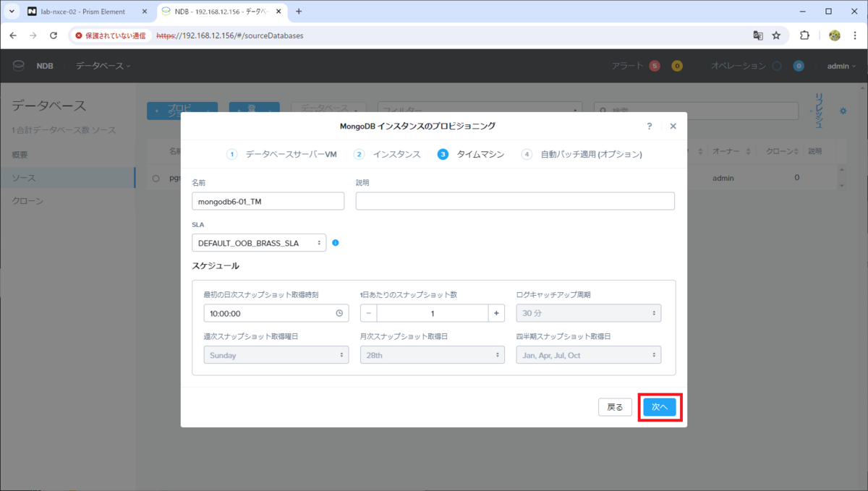The height and width of the screenshot is (491, 868).
Task: Select the pgs database row radio button
Action: pyautogui.click(x=156, y=178)
